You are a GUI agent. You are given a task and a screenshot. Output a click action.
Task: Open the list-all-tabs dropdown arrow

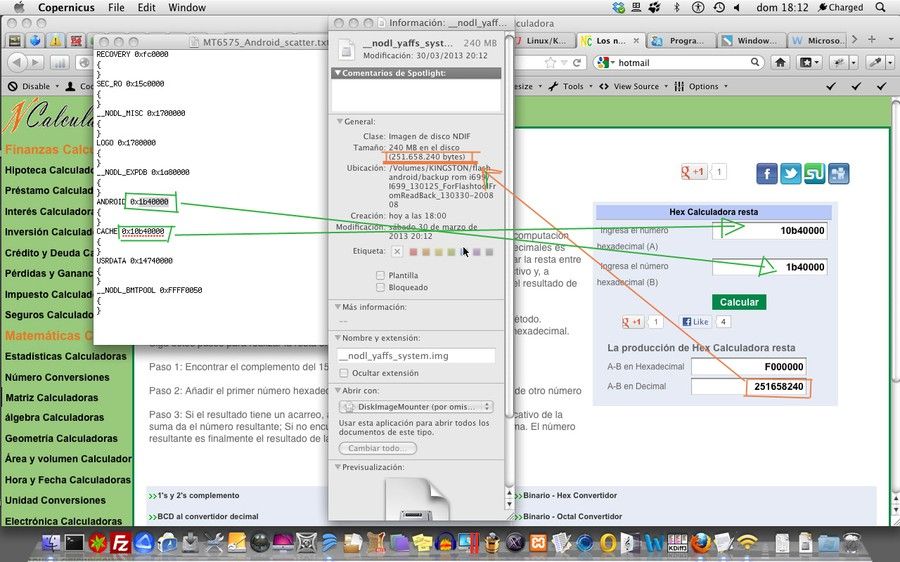(x=891, y=40)
